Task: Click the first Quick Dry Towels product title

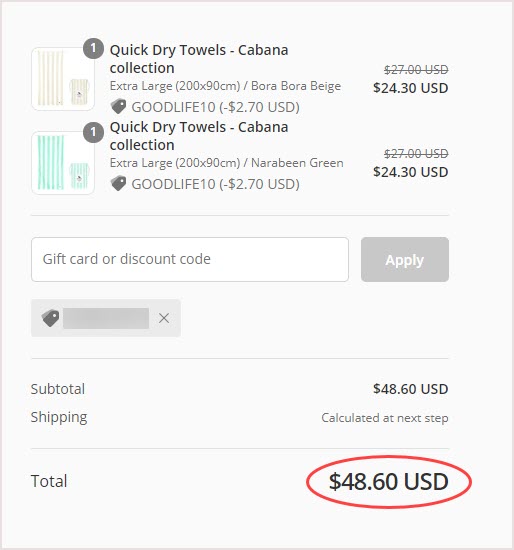Action: click(x=199, y=59)
